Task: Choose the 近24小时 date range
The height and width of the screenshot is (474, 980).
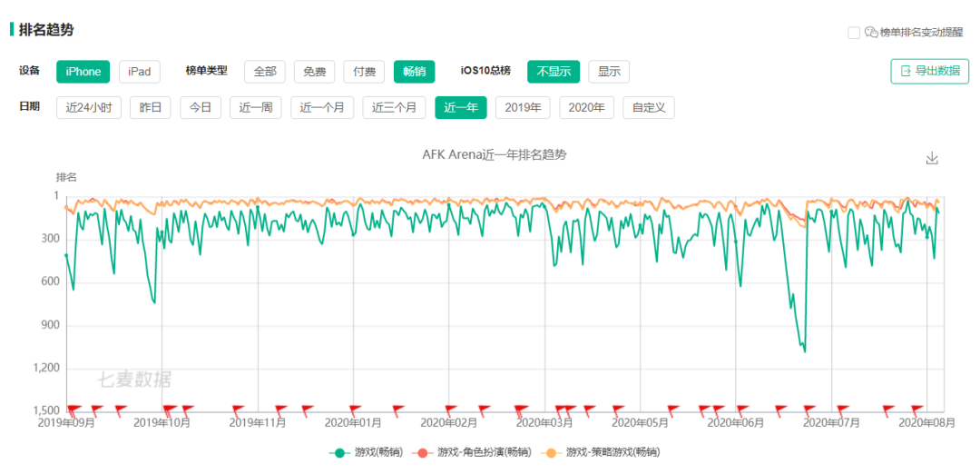Action: 89,107
